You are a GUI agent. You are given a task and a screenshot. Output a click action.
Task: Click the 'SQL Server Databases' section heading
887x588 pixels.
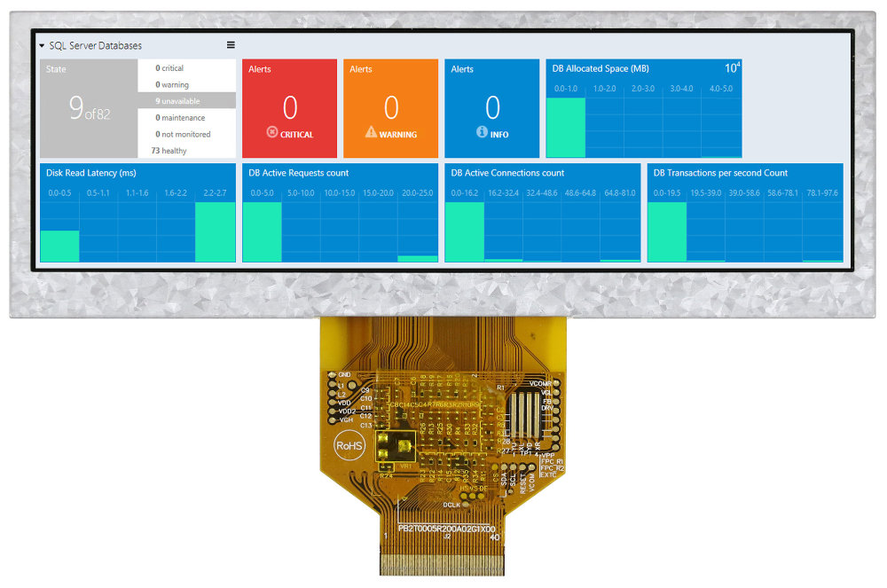[96, 46]
